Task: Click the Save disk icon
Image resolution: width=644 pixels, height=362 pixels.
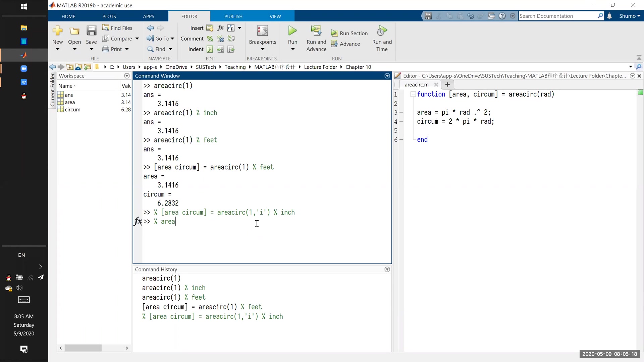Action: 91,31
